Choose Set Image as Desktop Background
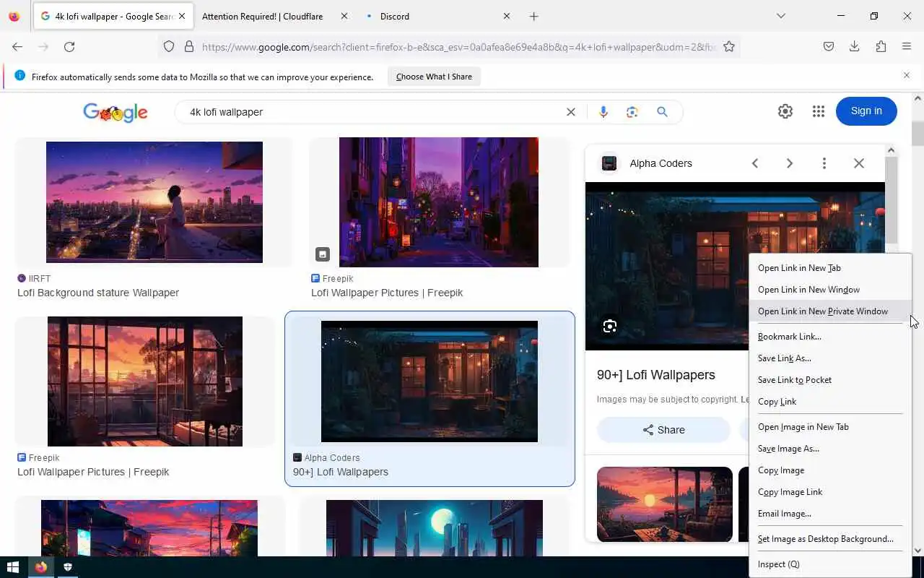 [830, 539]
